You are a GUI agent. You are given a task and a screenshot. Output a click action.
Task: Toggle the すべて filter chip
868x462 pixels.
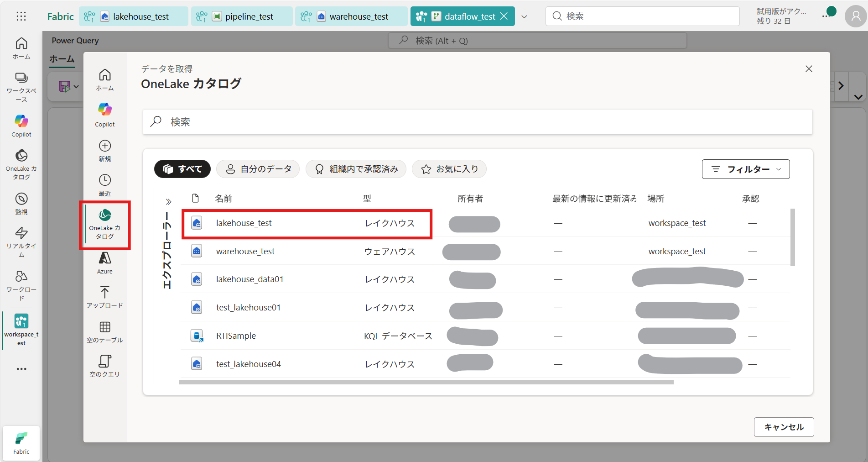[182, 169]
